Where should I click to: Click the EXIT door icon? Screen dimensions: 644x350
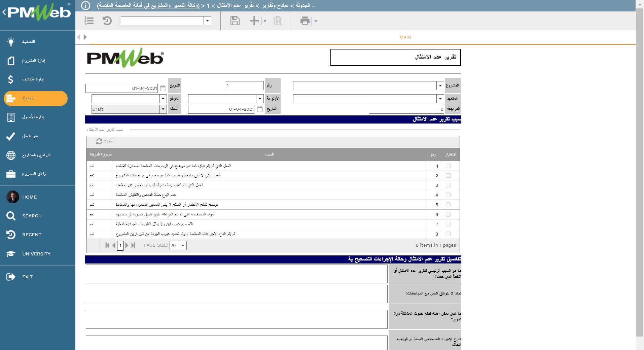point(11,277)
